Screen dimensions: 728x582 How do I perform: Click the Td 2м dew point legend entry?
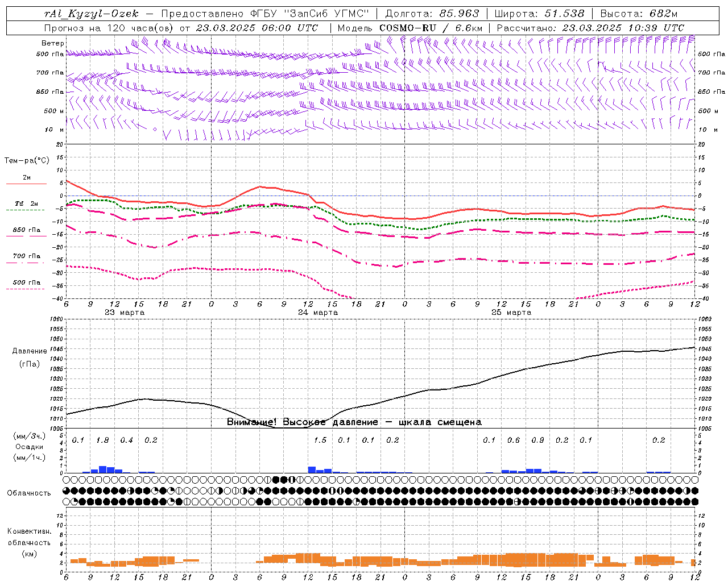click(x=26, y=205)
